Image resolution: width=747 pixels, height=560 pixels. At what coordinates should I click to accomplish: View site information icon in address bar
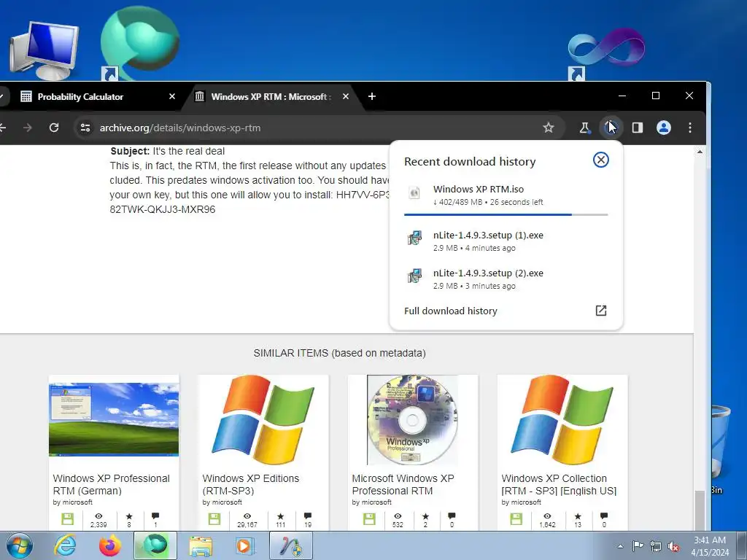pos(85,128)
